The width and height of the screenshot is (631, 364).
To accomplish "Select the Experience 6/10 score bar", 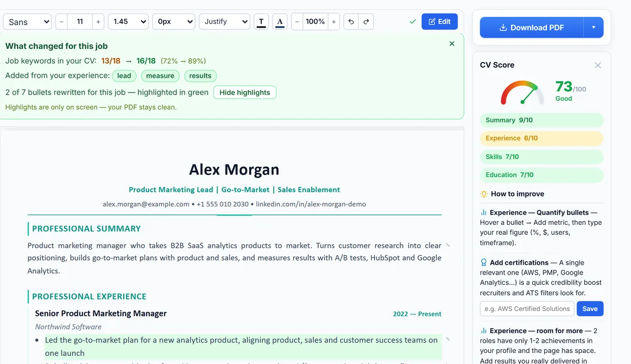I will click(x=542, y=138).
